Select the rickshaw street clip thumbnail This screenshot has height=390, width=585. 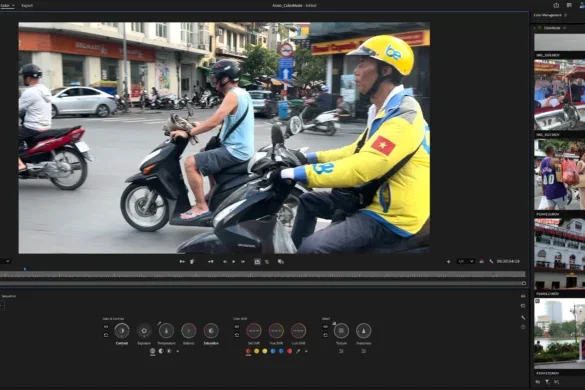pos(559,95)
